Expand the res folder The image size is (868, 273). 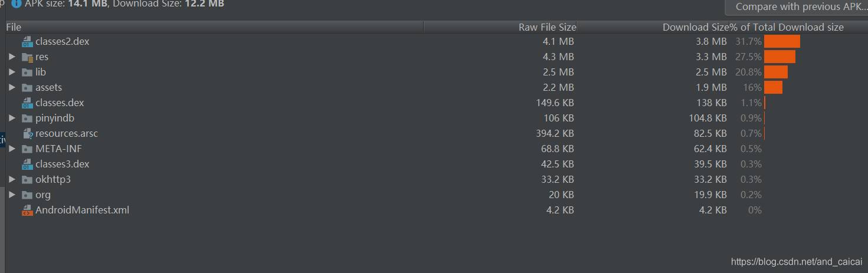pos(11,57)
